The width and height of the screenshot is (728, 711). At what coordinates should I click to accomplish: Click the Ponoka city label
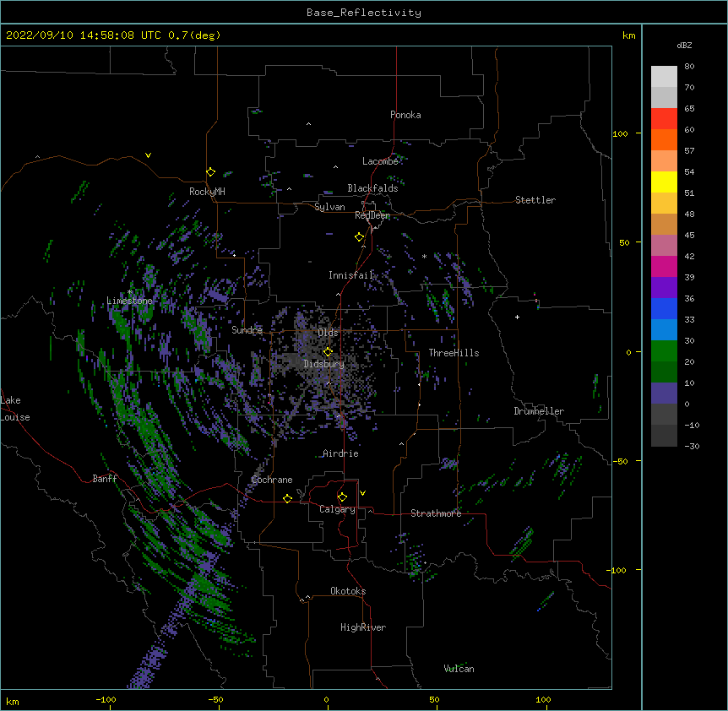coord(405,115)
